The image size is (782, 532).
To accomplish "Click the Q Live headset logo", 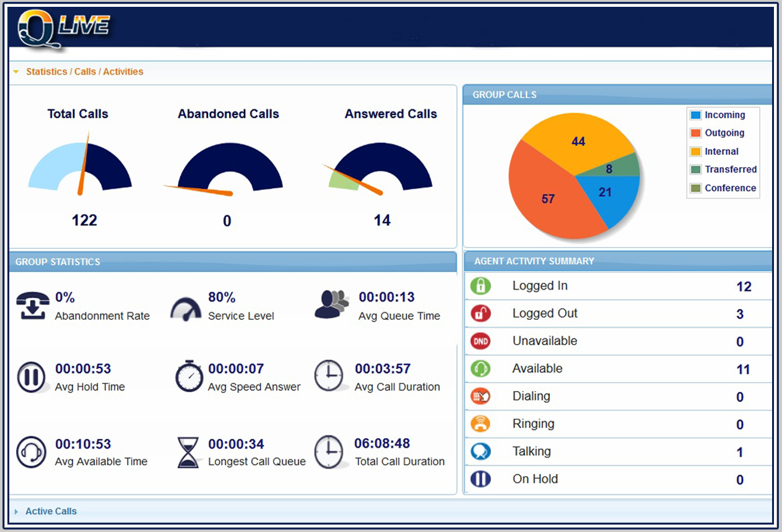I will (x=62, y=28).
